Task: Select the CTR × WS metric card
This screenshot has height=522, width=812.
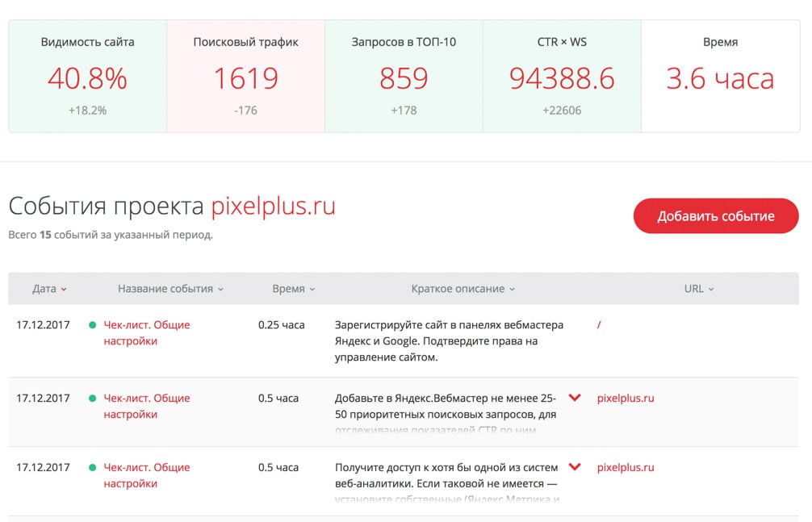Action: pyautogui.click(x=562, y=76)
